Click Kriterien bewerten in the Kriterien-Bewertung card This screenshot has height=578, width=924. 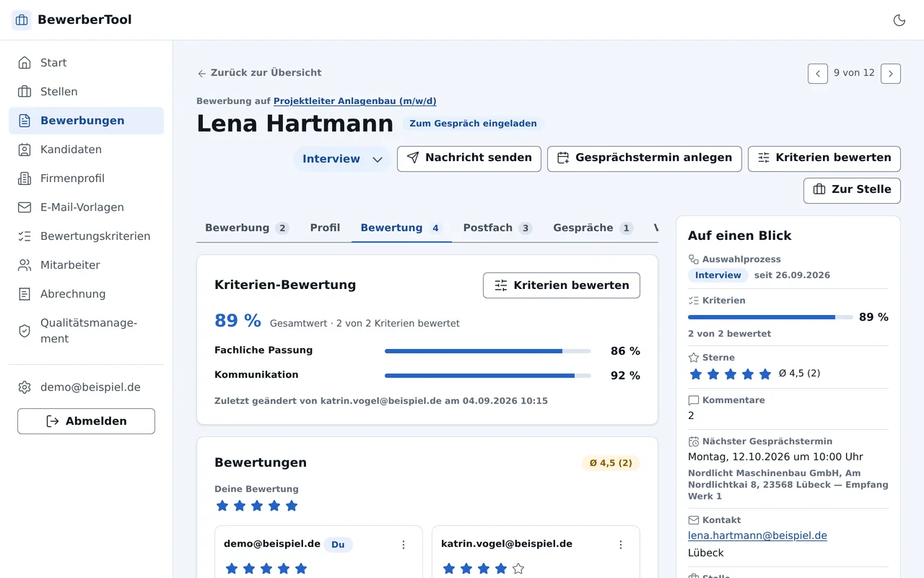tap(562, 285)
